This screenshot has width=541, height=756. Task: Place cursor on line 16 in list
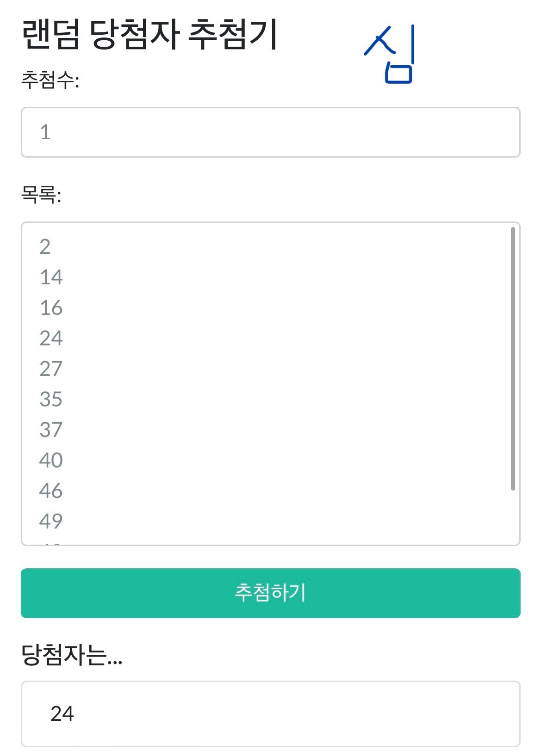(x=51, y=308)
